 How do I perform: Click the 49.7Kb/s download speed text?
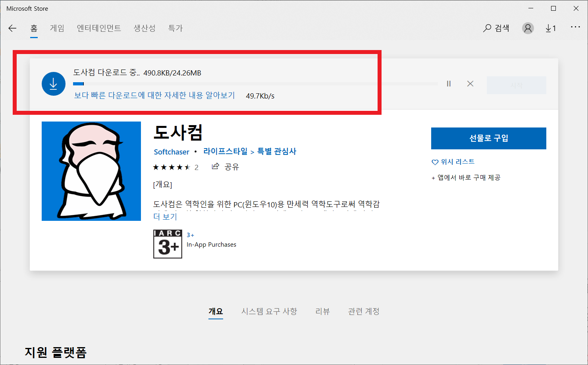[260, 96]
